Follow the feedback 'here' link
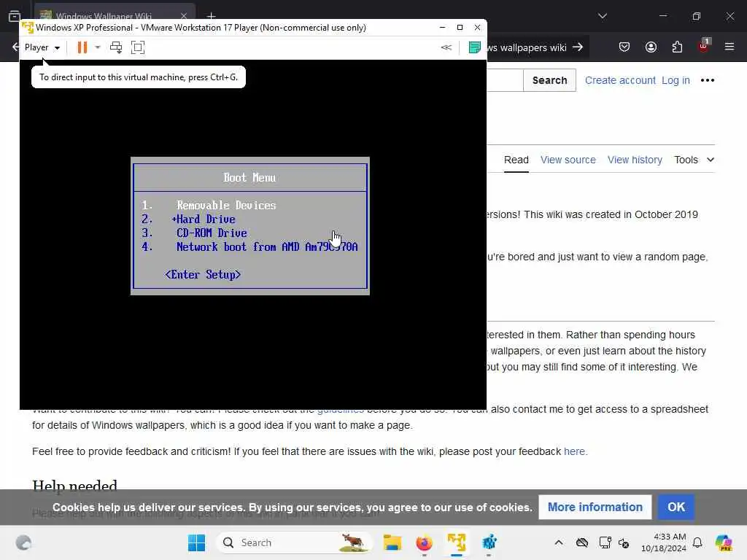 point(574,451)
